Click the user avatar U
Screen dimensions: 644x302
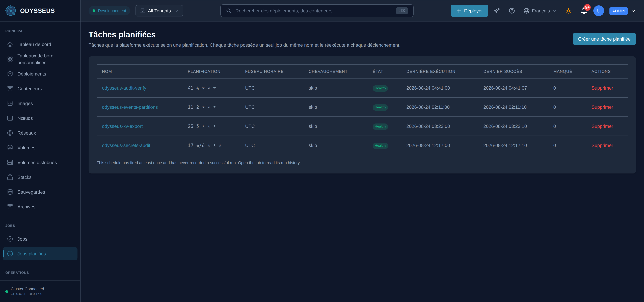[x=599, y=11]
